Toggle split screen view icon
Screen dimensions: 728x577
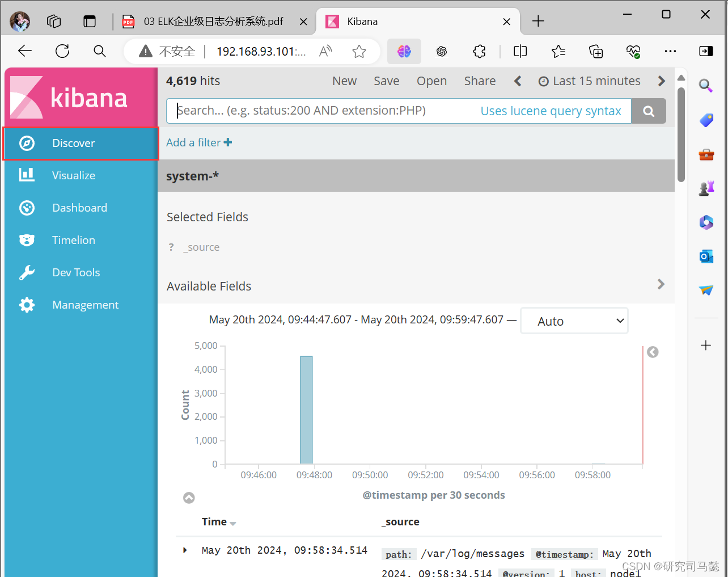(520, 52)
